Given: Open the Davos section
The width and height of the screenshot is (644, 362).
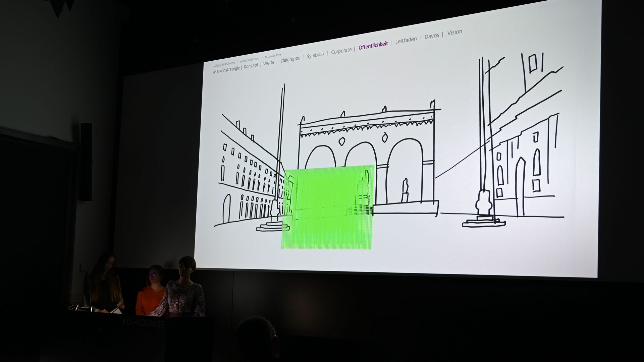Looking at the screenshot, I should pos(432,36).
